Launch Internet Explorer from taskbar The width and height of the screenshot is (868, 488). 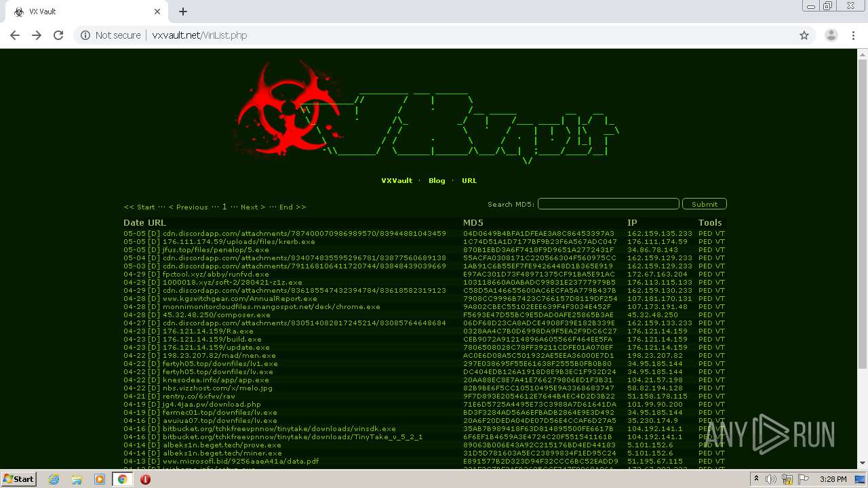(54, 479)
